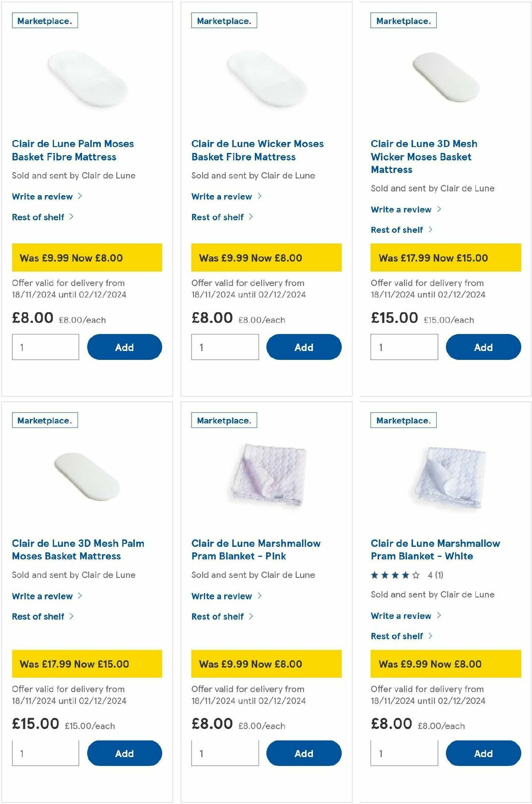Click the Marketplace badge on 3D Mesh Palm card

pos(44,420)
